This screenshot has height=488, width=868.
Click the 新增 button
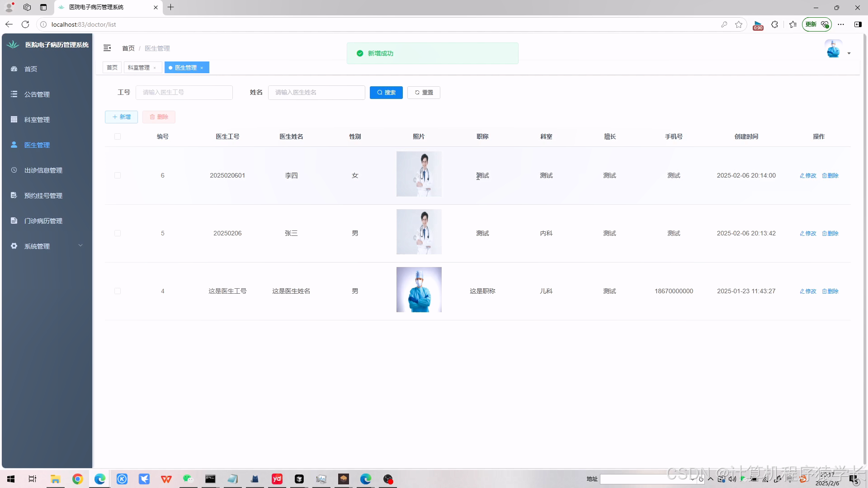(x=121, y=117)
